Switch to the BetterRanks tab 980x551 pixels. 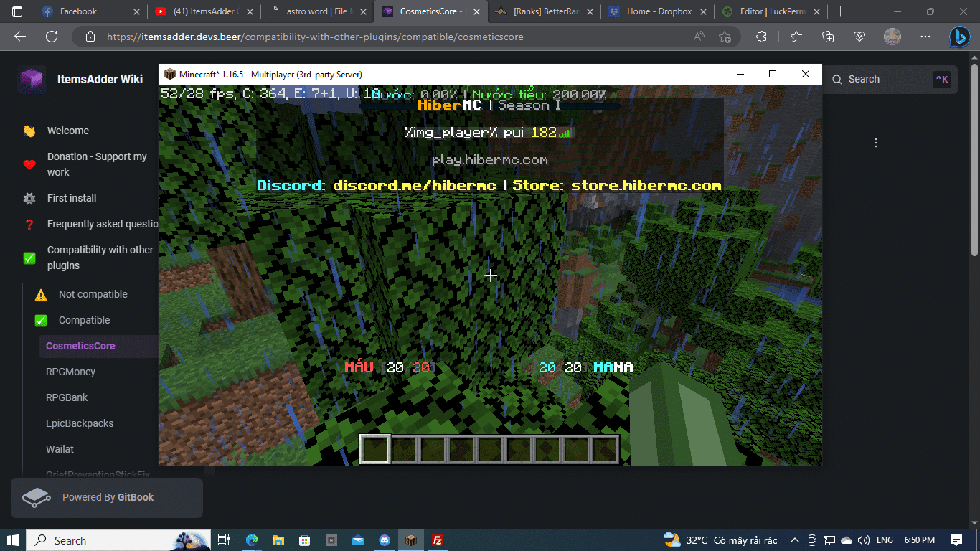coord(545,11)
